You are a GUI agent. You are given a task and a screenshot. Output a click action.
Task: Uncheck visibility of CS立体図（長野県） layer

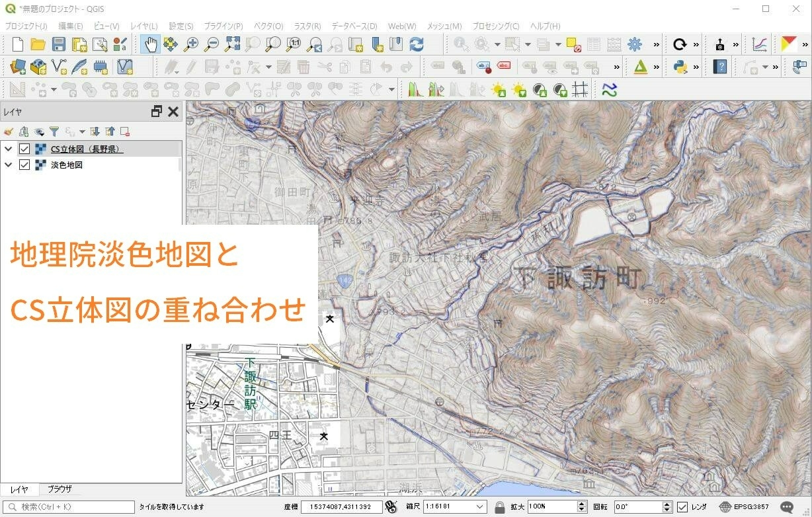24,149
